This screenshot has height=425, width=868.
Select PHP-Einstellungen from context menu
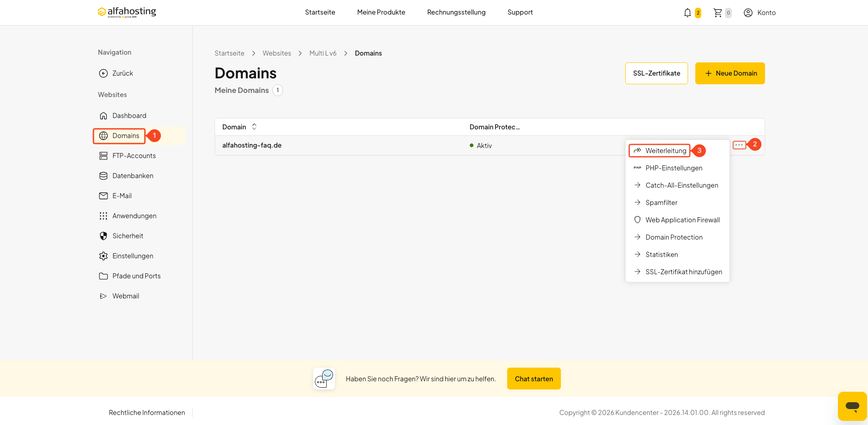tap(677, 168)
